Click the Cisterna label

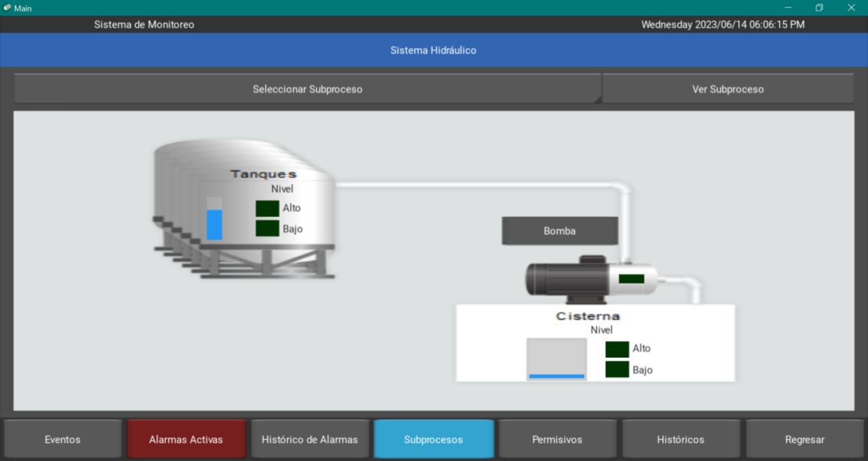(x=588, y=316)
